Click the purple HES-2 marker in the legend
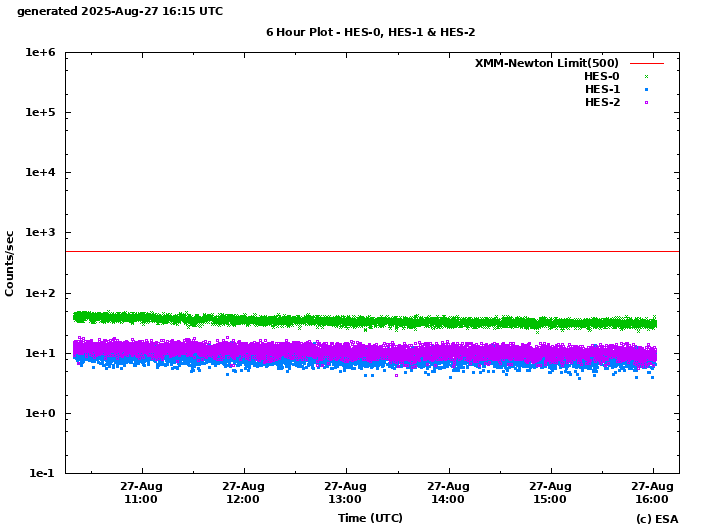Screen dimensions: 704x528 pyautogui.click(x=647, y=102)
